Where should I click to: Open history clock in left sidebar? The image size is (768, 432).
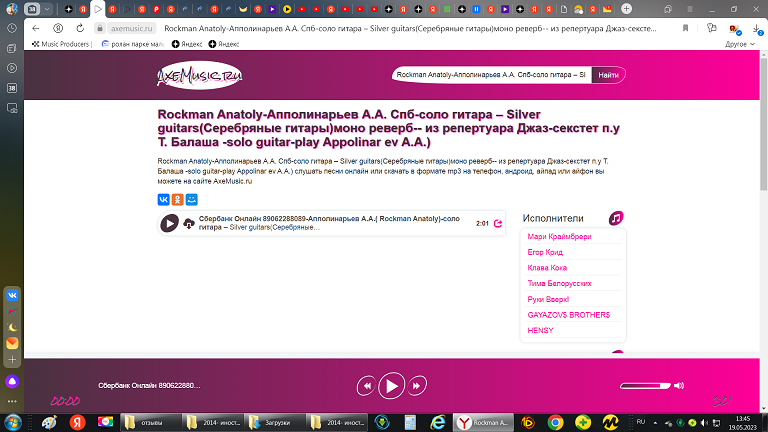pyautogui.click(x=12, y=28)
